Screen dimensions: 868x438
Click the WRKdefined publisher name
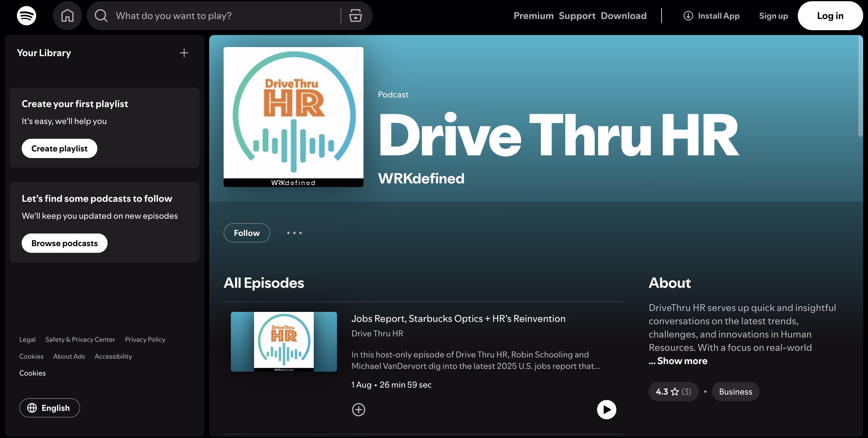click(421, 178)
